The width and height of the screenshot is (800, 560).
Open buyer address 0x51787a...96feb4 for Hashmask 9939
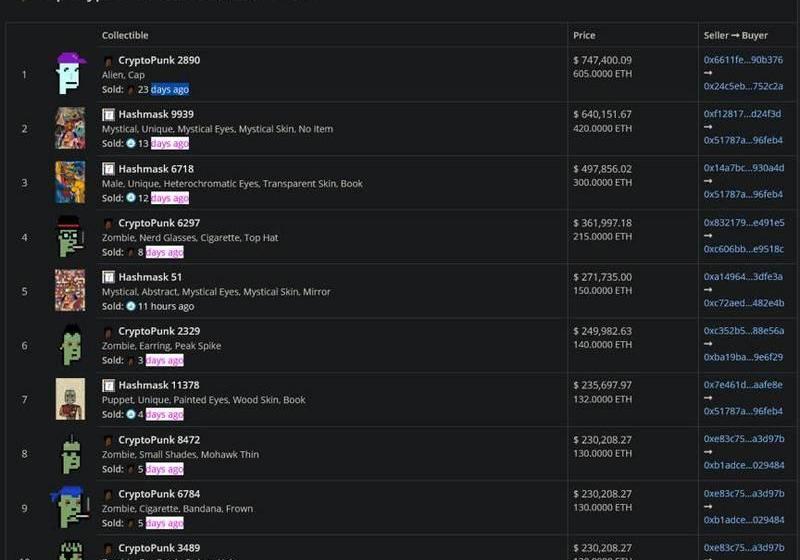click(x=743, y=140)
